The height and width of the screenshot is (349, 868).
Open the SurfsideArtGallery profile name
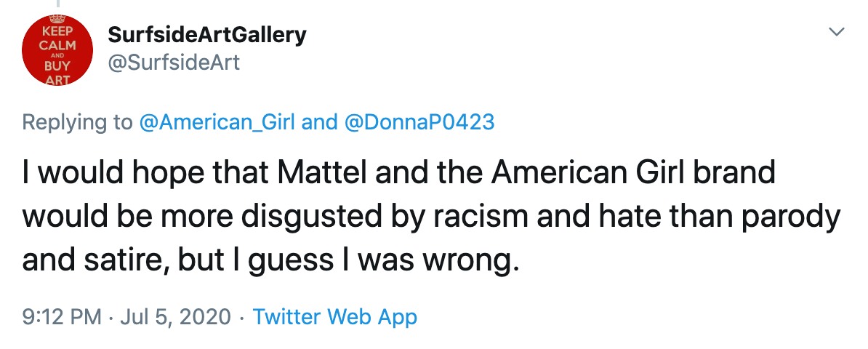[x=207, y=36]
